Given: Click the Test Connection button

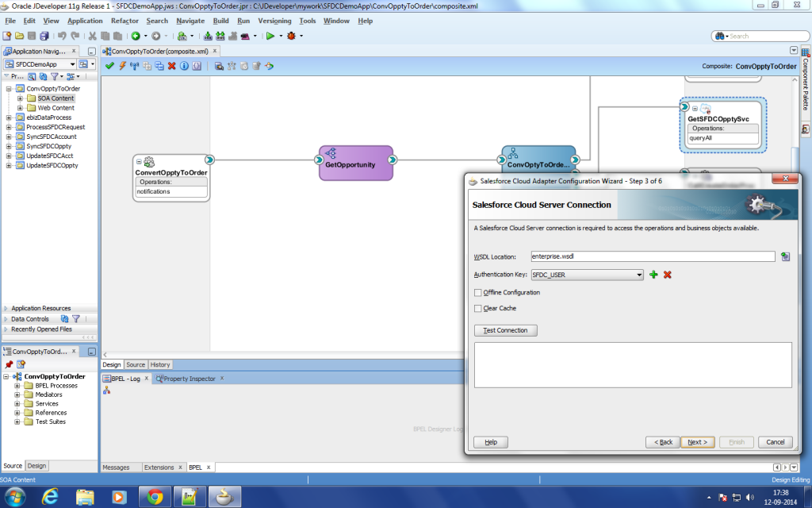Looking at the screenshot, I should pos(505,331).
